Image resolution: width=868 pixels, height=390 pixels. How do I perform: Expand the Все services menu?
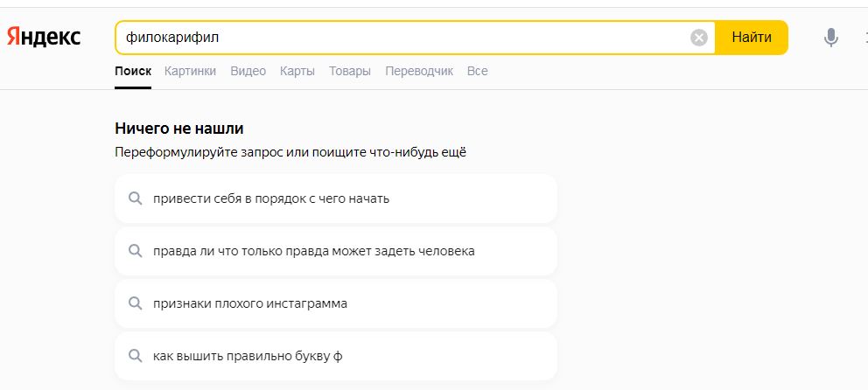(477, 71)
